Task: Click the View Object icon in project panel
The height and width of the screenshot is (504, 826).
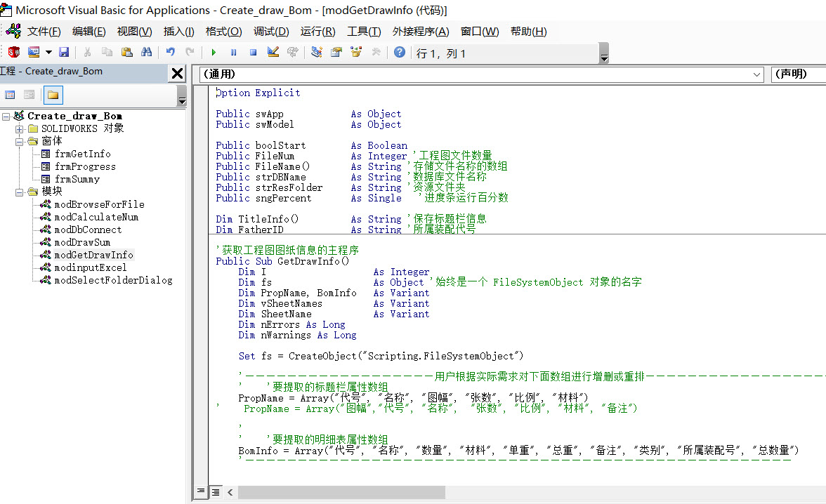Action: 29,95
